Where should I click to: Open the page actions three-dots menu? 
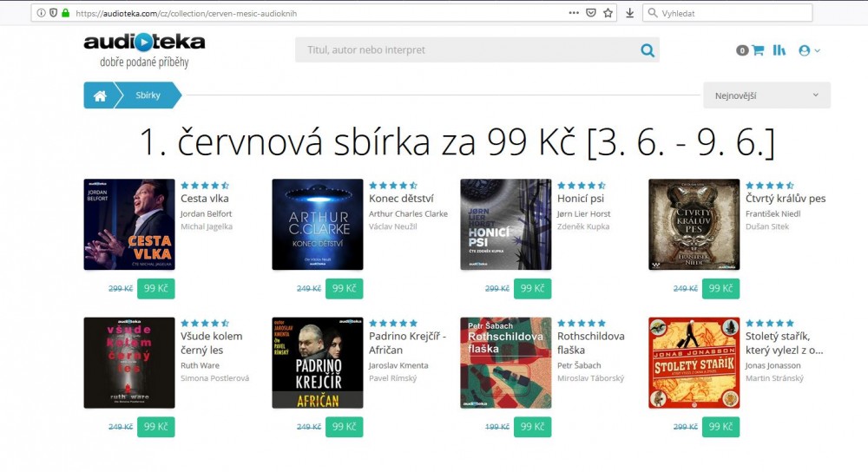(x=574, y=13)
